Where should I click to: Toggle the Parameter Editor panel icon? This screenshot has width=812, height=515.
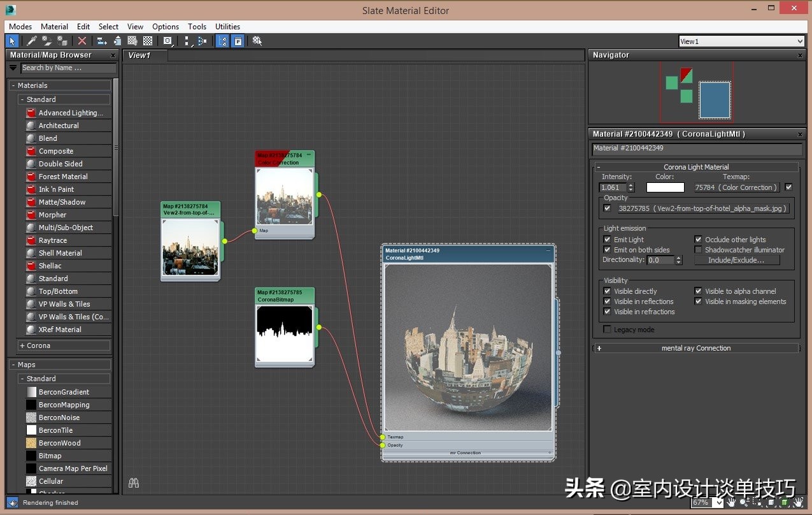pyautogui.click(x=238, y=41)
